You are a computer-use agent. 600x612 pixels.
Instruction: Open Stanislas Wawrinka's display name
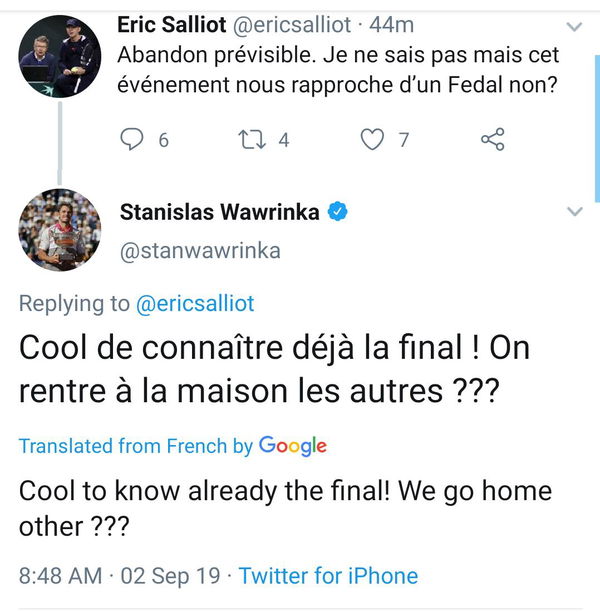[x=219, y=211]
